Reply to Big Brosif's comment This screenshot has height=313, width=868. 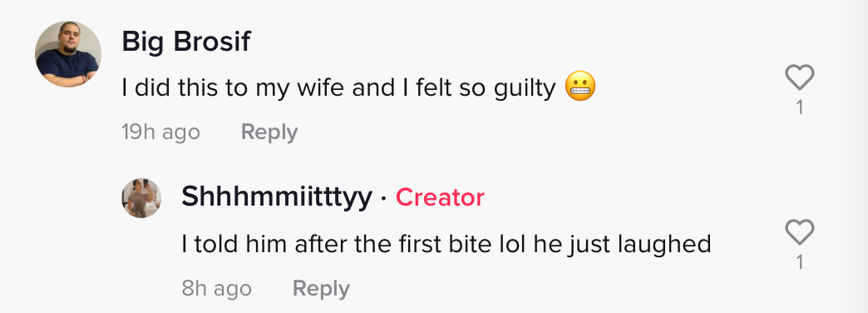click(269, 132)
